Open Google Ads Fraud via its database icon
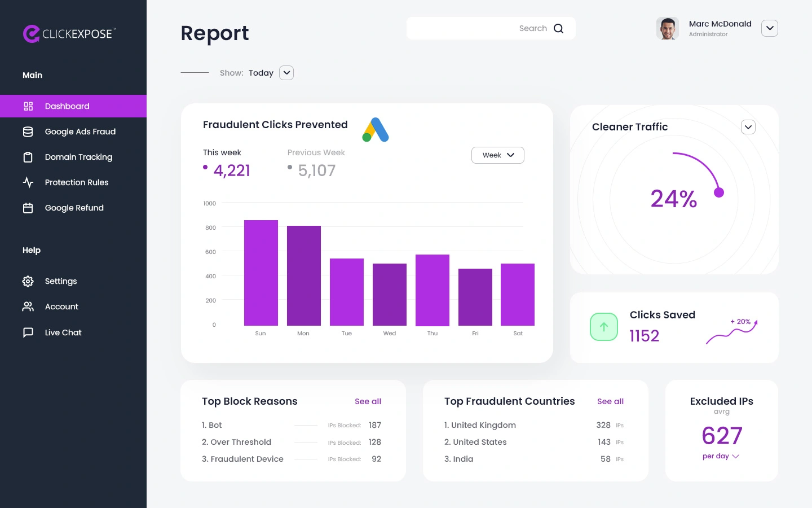Screen dimensions: 812x508 28,132
